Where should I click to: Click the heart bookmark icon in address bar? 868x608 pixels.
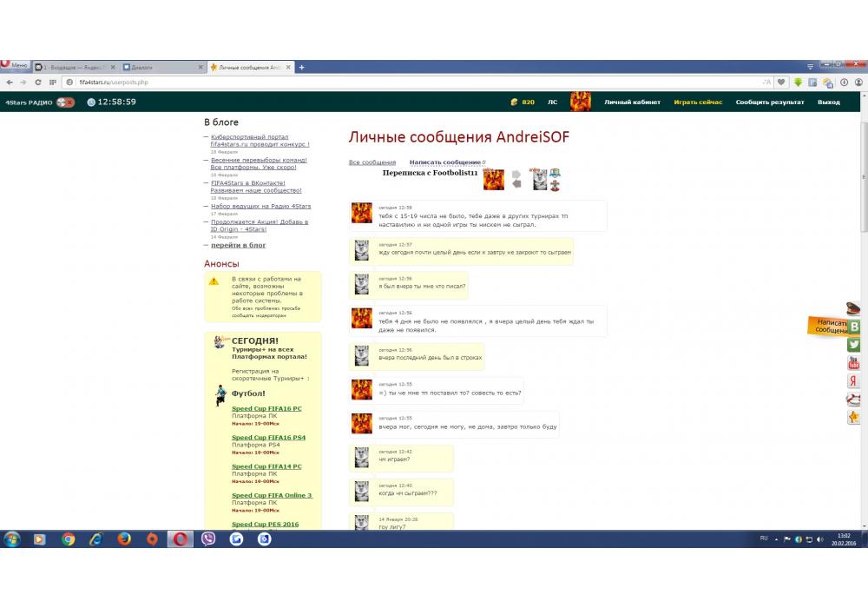click(781, 83)
